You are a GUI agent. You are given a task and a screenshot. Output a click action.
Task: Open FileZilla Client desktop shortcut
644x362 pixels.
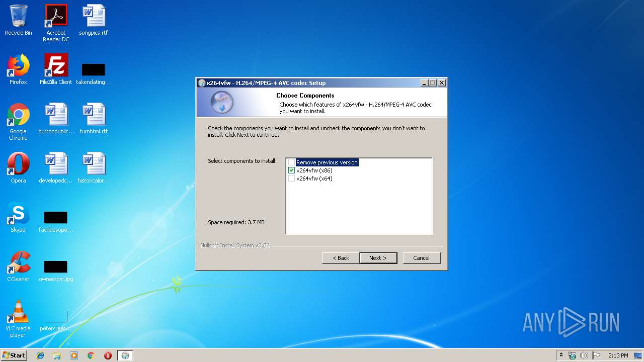[56, 69]
